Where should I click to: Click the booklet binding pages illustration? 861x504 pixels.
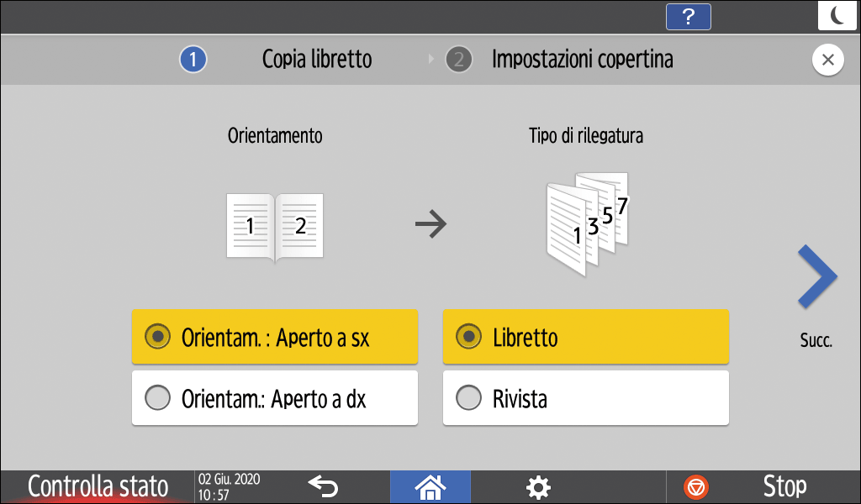[x=587, y=223]
